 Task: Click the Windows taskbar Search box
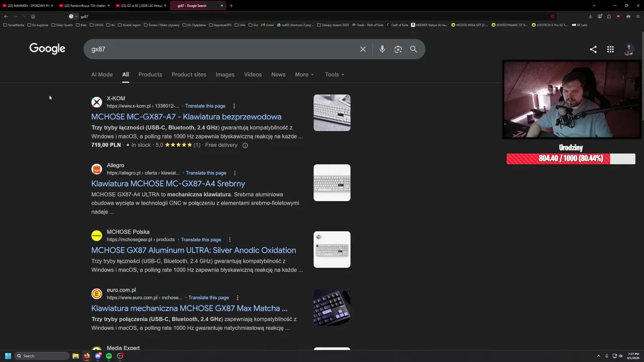tap(42, 356)
